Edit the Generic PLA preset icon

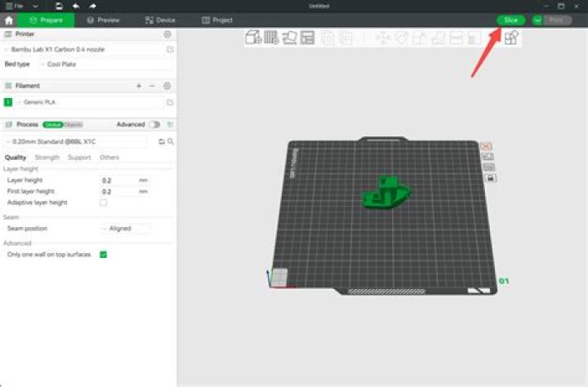tap(170, 102)
